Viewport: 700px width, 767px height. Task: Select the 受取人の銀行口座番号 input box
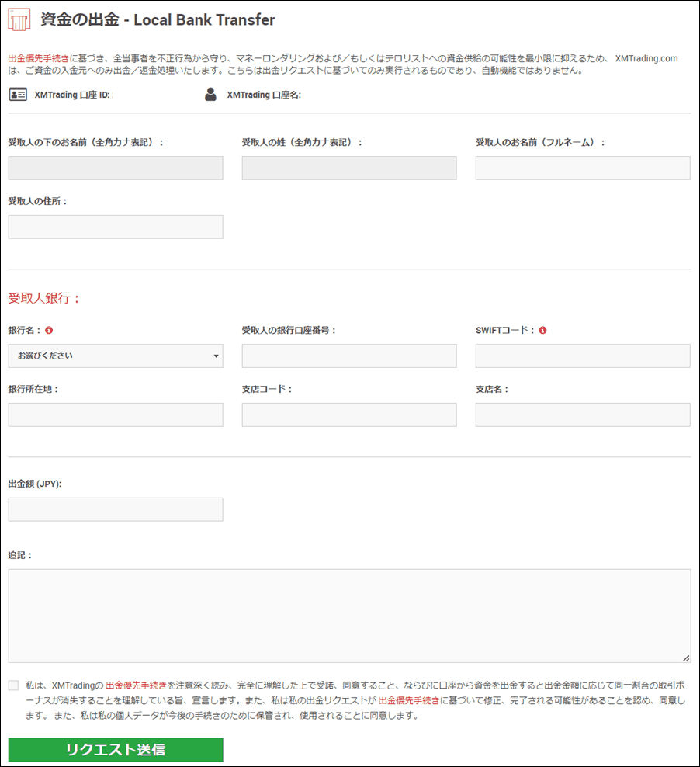349,356
